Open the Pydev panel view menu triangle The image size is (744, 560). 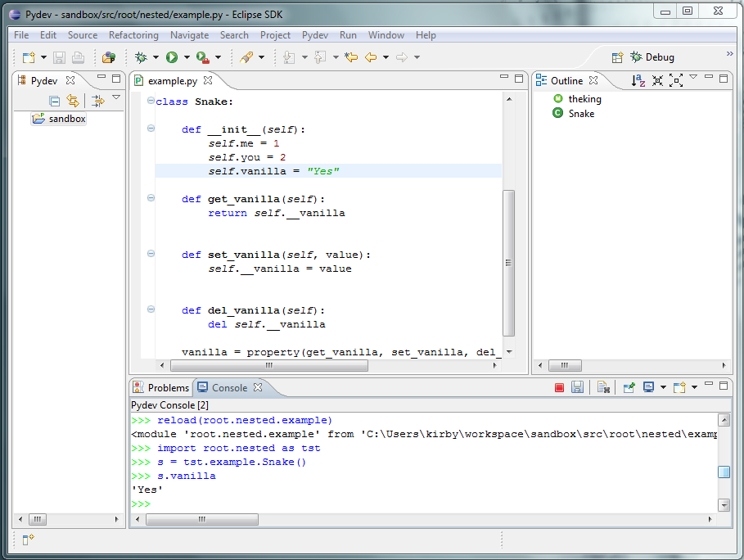point(116,97)
